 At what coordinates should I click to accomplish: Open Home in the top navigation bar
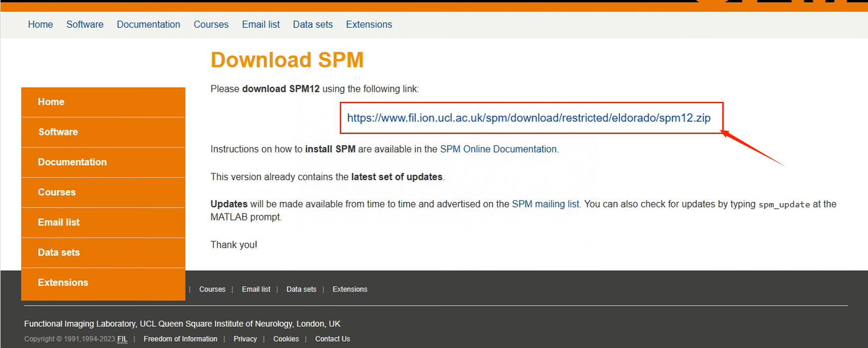pyautogui.click(x=40, y=24)
